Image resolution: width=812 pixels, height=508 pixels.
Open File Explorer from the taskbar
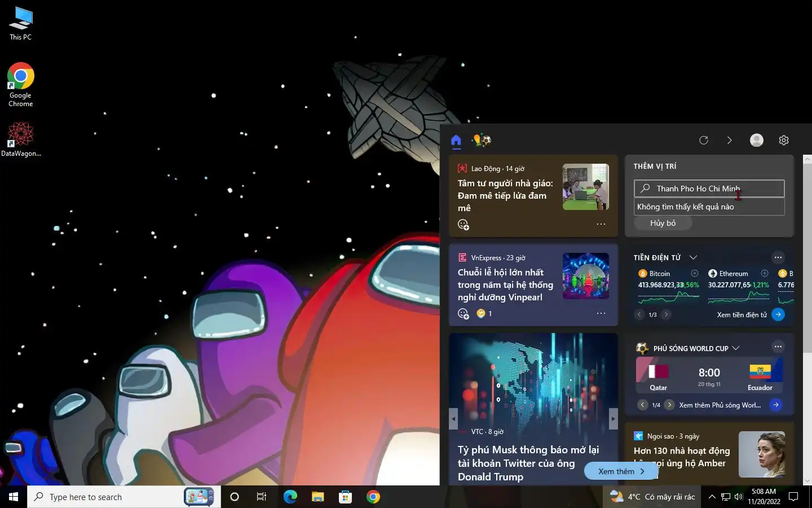point(317,497)
